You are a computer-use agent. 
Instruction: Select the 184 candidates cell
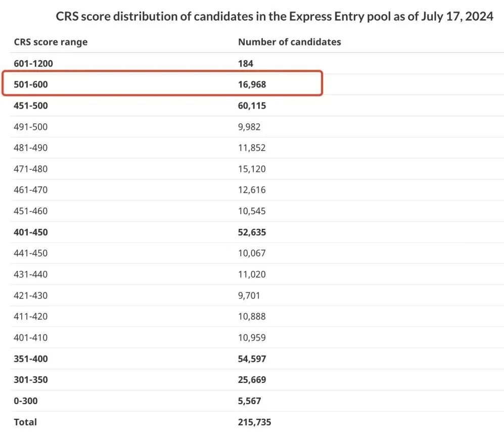click(246, 64)
